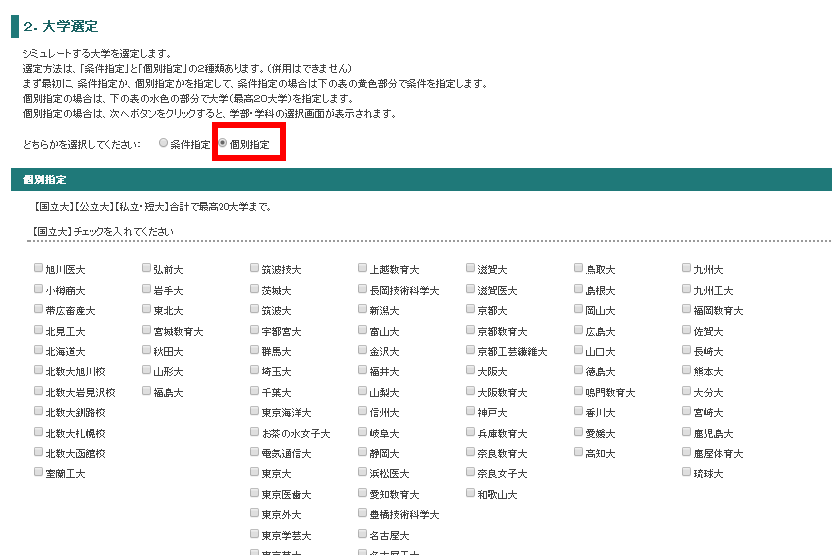This screenshot has width=832, height=555.
Task: Select the 群馬大 checkbox
Action: click(255, 350)
